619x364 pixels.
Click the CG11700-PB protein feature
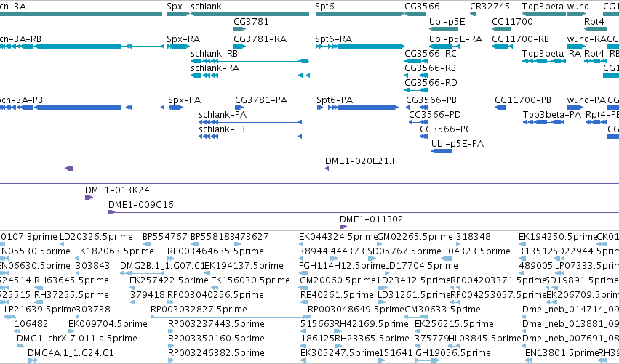[x=500, y=108]
